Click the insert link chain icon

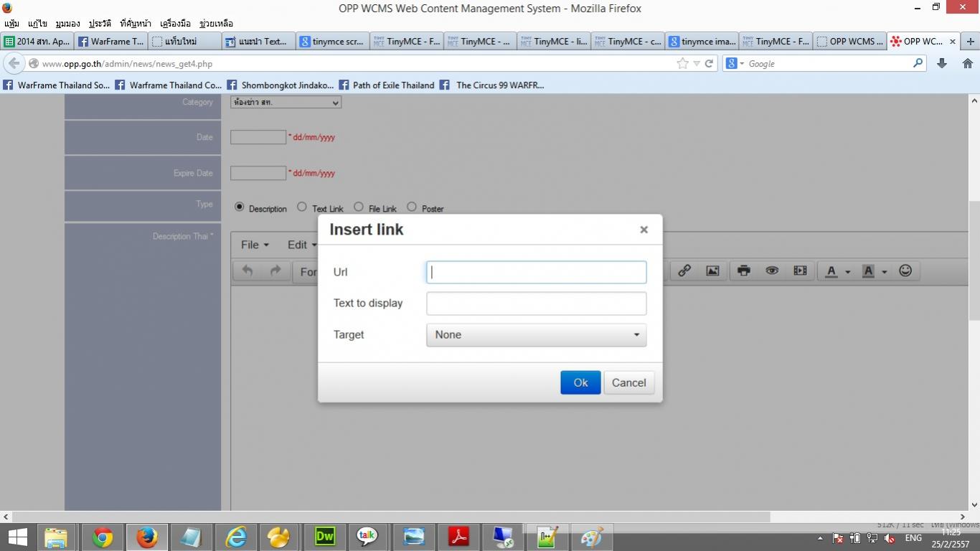point(684,270)
